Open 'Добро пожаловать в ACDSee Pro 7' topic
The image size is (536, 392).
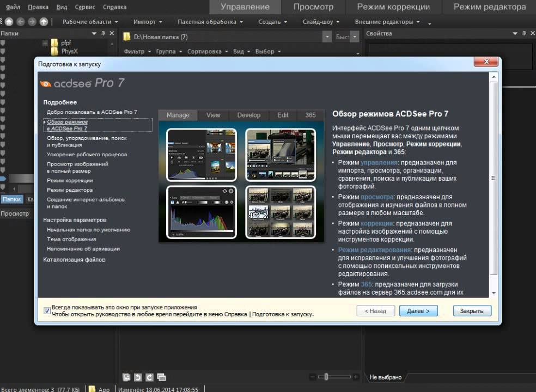92,112
